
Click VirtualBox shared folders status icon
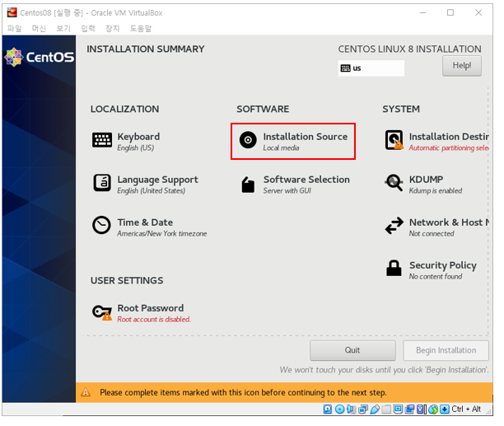point(386,410)
